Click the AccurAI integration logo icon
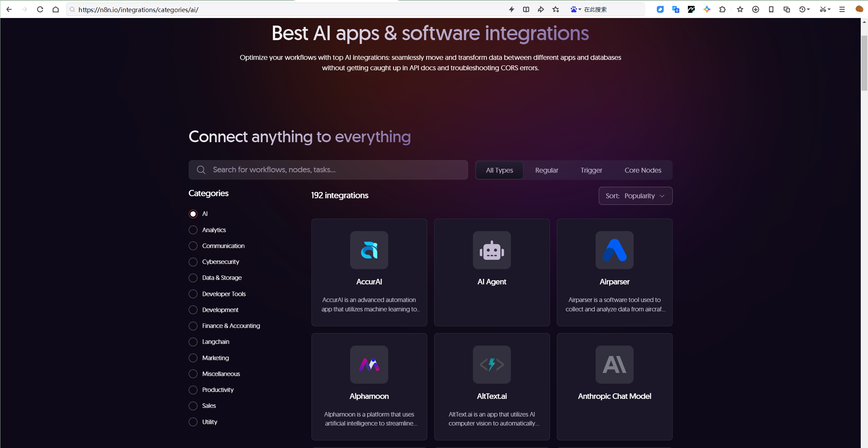The height and width of the screenshot is (448, 868). tap(369, 250)
